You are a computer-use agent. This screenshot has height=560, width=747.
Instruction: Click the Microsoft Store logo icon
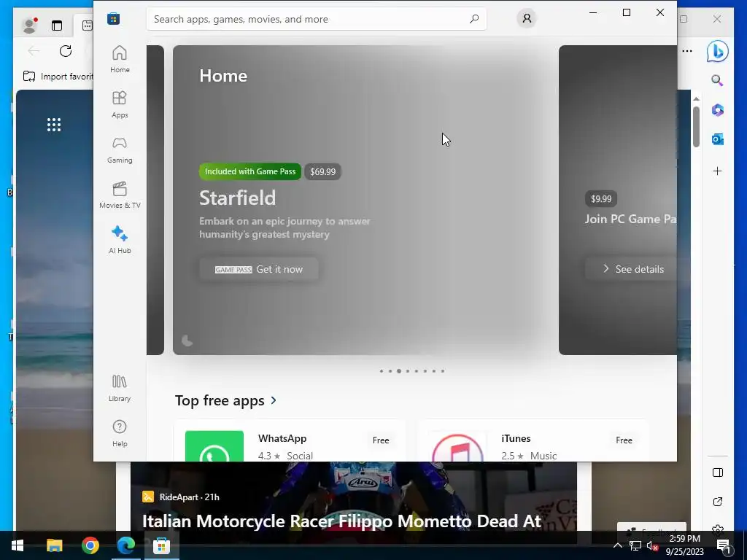click(x=113, y=18)
